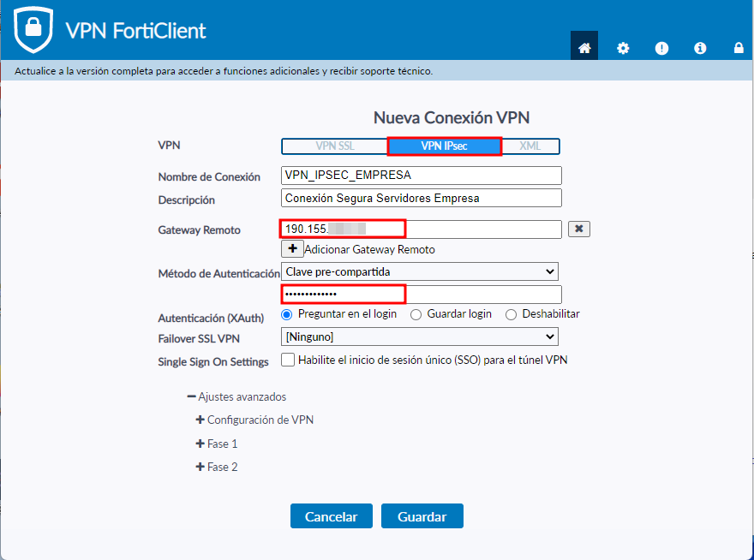Click the Descripción text field
The width and height of the screenshot is (754, 560).
(421, 198)
